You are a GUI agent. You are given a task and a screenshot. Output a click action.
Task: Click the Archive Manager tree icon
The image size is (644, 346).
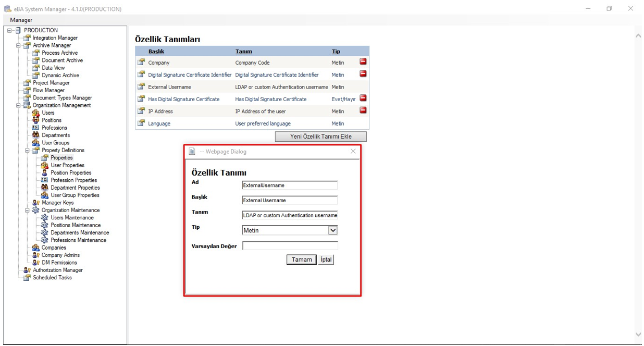point(27,45)
